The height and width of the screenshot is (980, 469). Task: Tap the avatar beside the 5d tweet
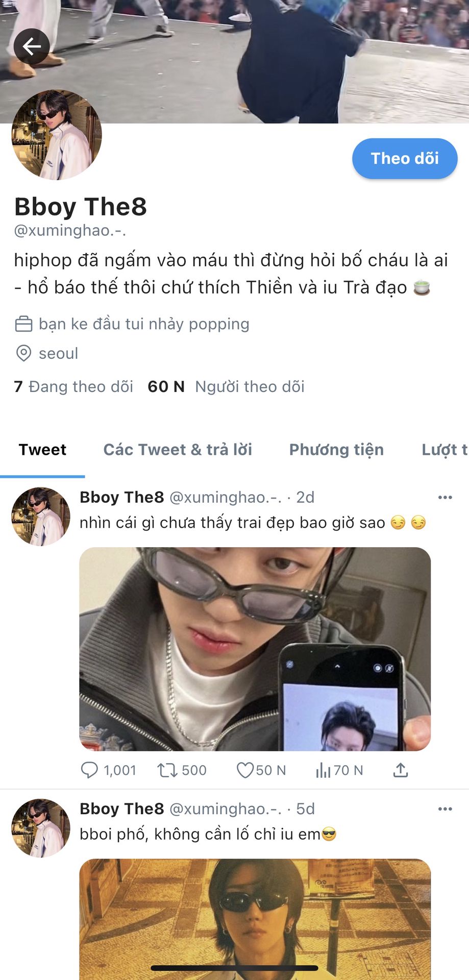point(41,828)
